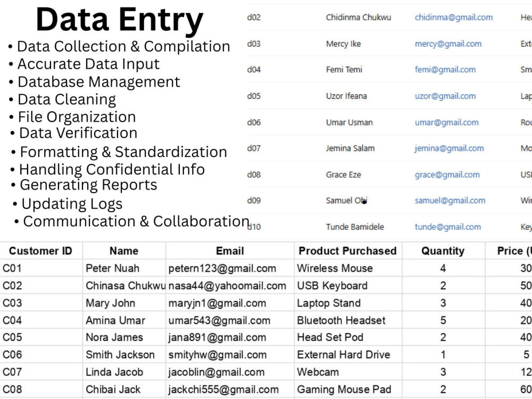Select the Product Purchased column header
Screen dimensions: 532x399
pos(348,251)
